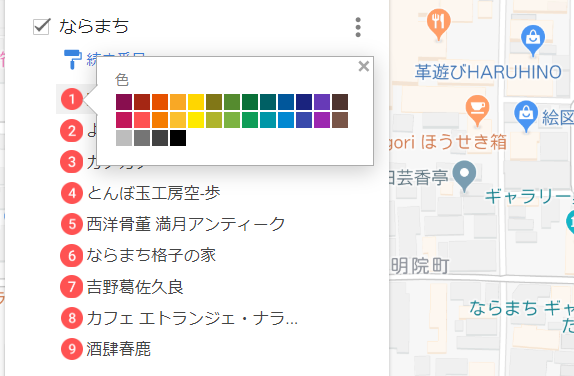Pick the dark charcoal swatch
The width and height of the screenshot is (574, 376).
160,138
